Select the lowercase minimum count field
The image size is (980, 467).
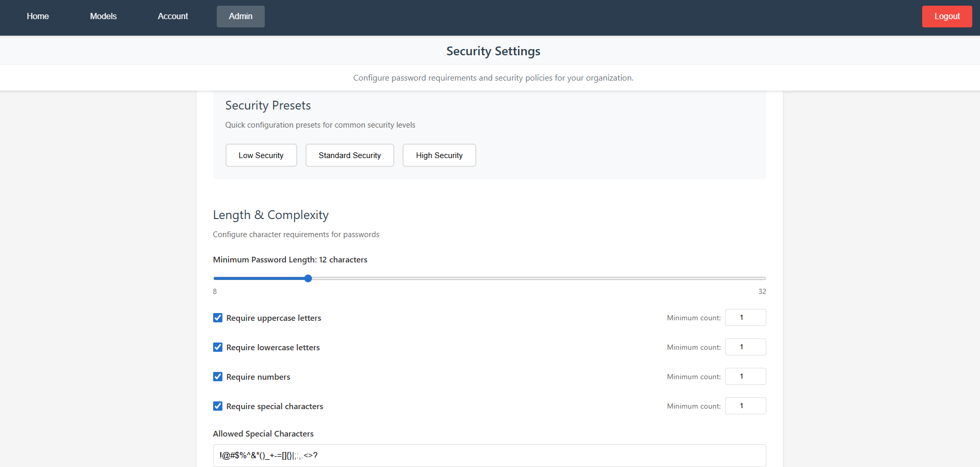pyautogui.click(x=745, y=347)
